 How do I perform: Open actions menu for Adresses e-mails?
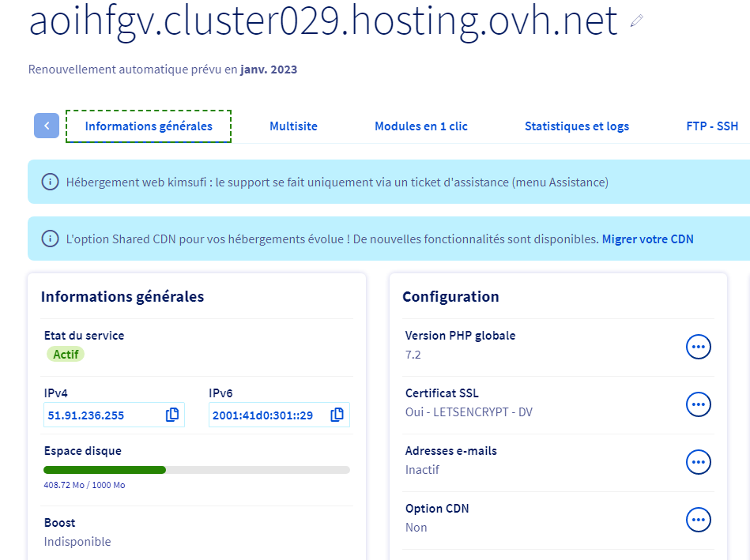[x=698, y=462]
